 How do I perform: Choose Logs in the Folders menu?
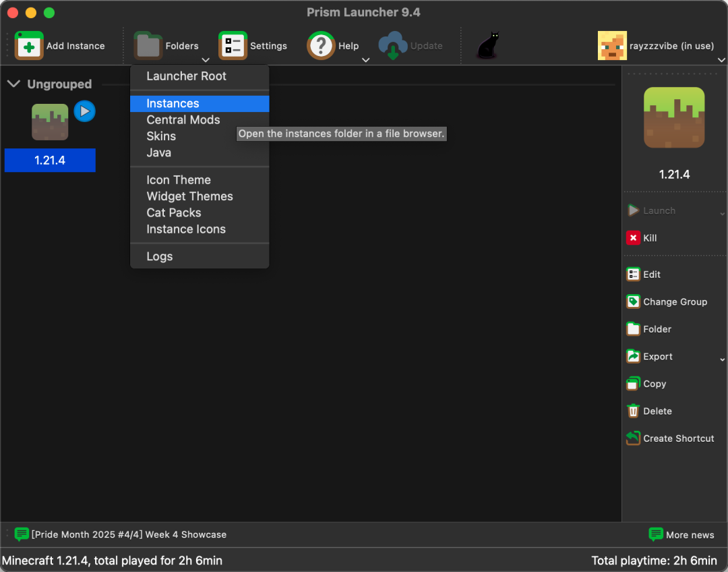[200, 256]
